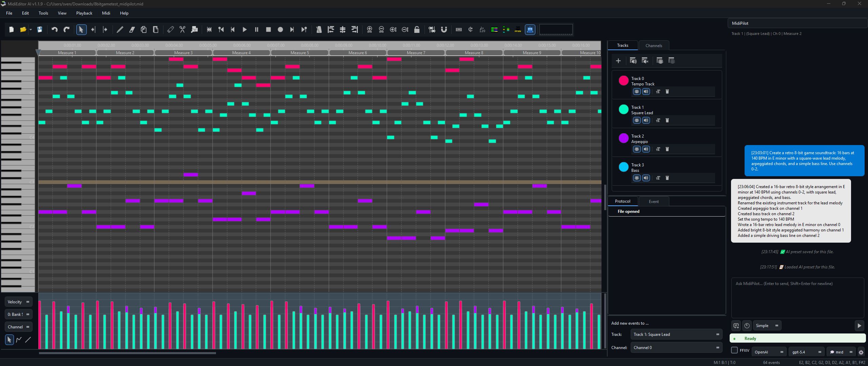This screenshot has width=868, height=366.
Task: Toggle the metronome icon
Action: pos(319,29)
